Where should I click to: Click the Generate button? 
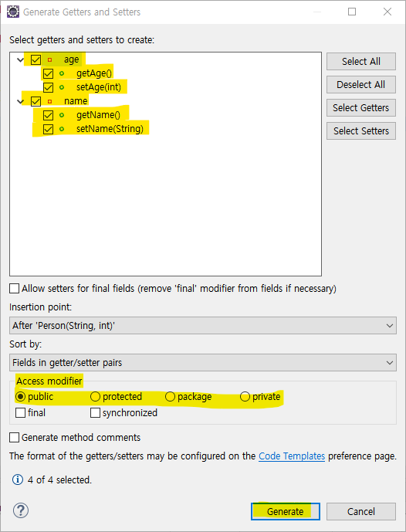click(286, 511)
